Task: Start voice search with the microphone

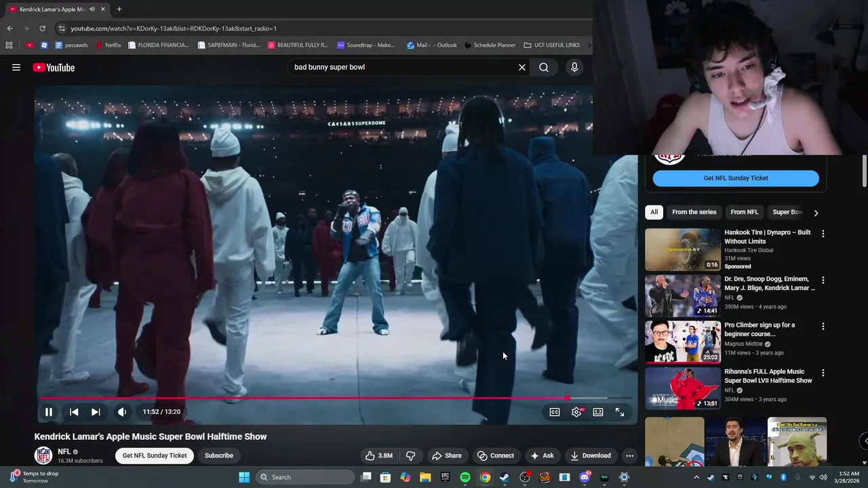Action: 574,67
